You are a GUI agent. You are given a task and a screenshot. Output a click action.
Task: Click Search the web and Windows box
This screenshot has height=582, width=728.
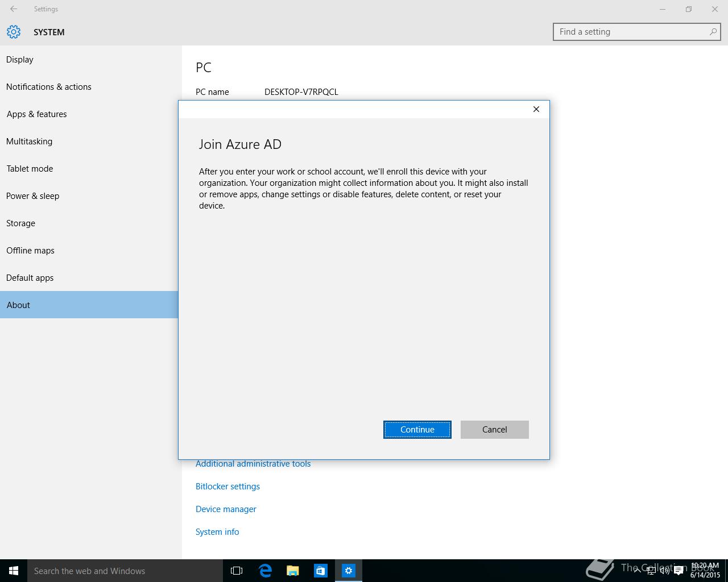[125, 571]
